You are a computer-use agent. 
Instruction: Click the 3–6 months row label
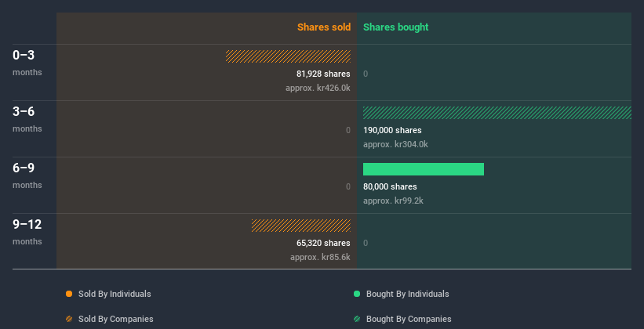(x=27, y=119)
